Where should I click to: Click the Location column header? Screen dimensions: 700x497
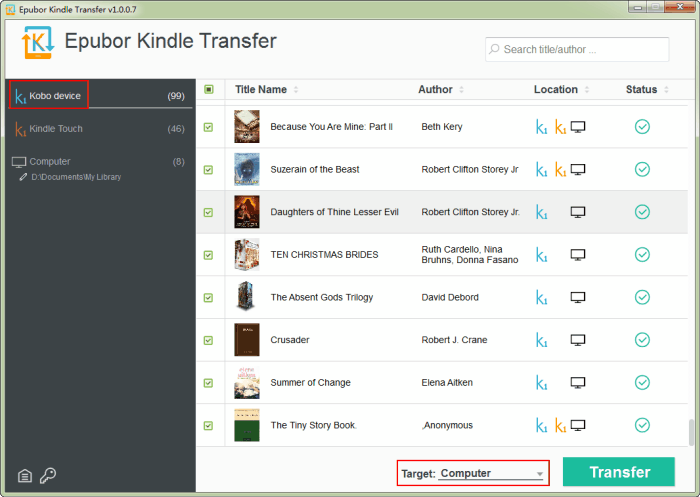click(x=556, y=90)
